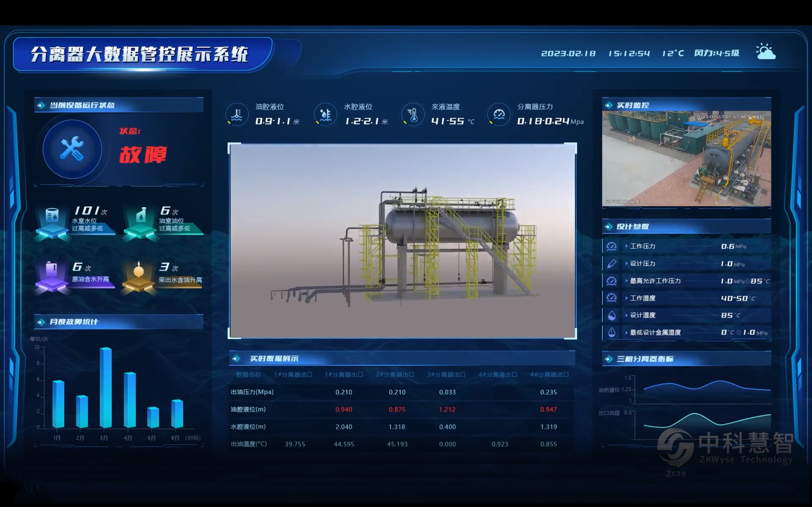
Task: Click the oil chamber level icon
Action: [x=237, y=115]
